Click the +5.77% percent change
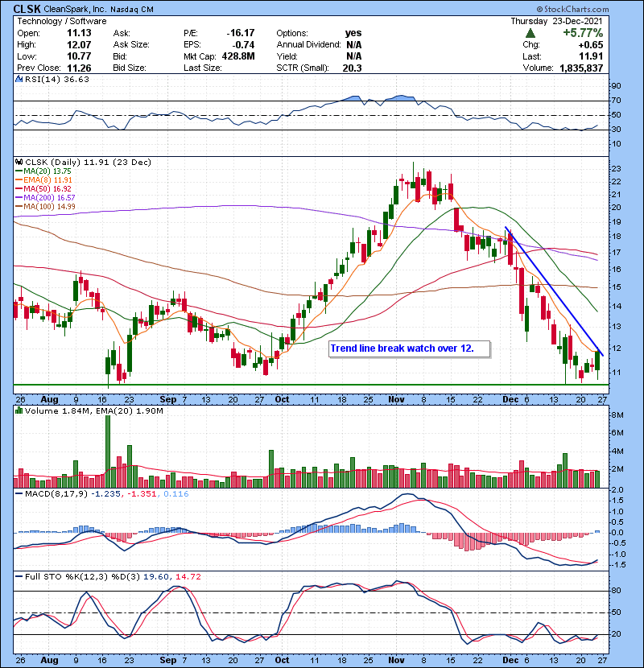644x668 pixels. (x=583, y=33)
